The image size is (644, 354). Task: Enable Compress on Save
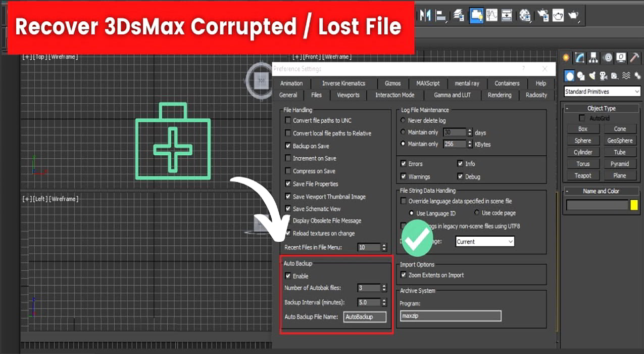click(x=288, y=171)
